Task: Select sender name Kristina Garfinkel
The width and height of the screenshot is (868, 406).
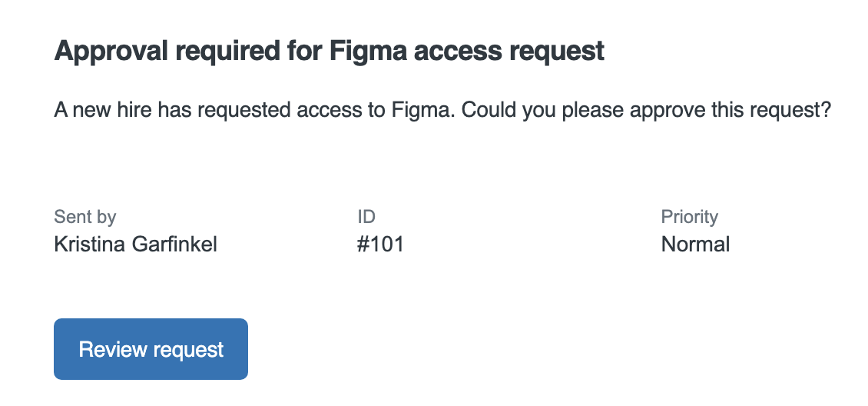Action: click(136, 245)
